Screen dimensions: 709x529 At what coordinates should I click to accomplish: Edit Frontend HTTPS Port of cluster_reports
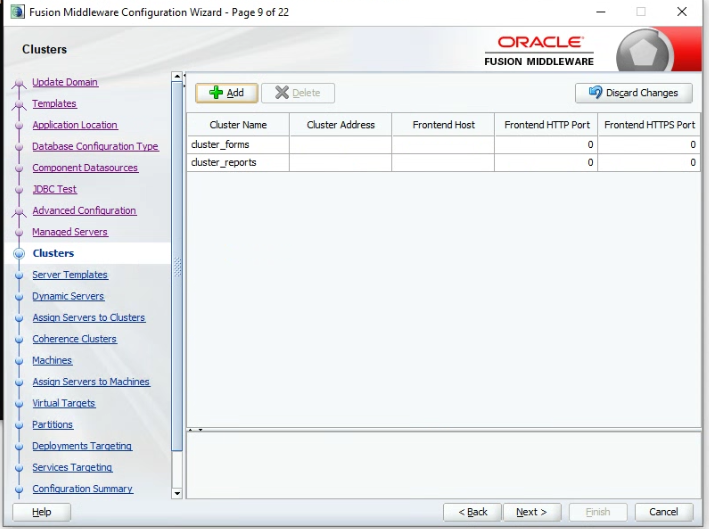pos(649,162)
